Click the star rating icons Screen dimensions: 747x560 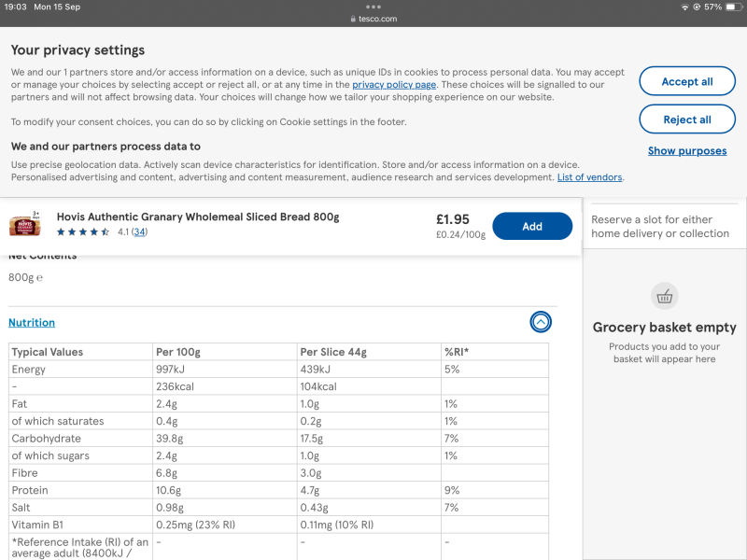[84, 232]
